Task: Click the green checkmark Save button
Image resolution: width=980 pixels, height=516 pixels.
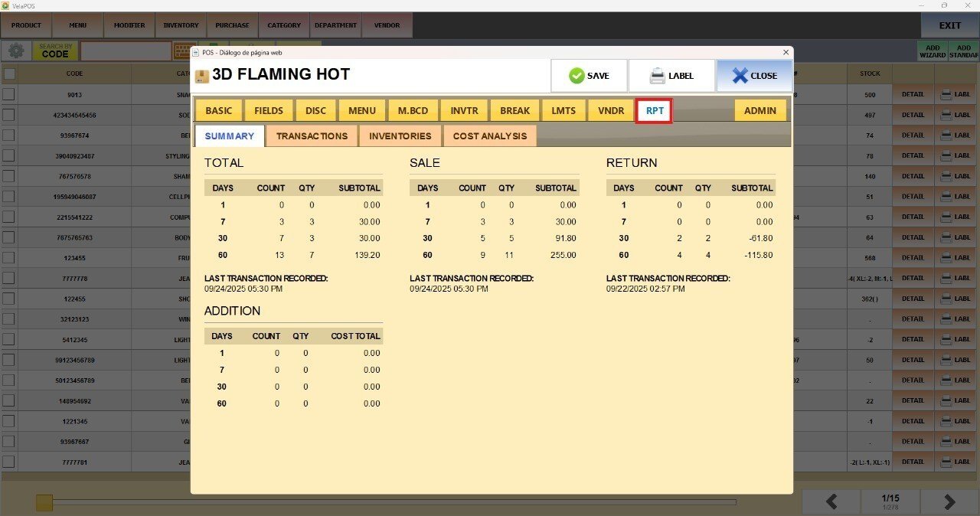Action: 589,76
